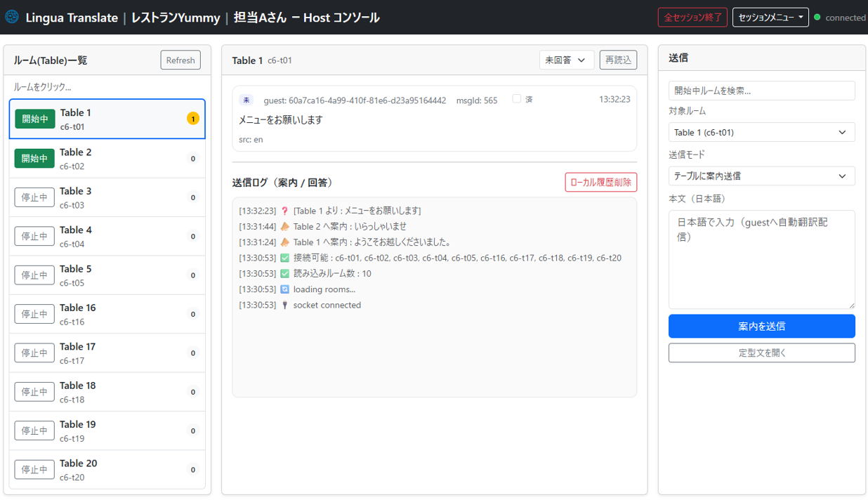868x500 pixels.
Task: Click the yellow unread count badge on Table 1
Action: (192, 119)
